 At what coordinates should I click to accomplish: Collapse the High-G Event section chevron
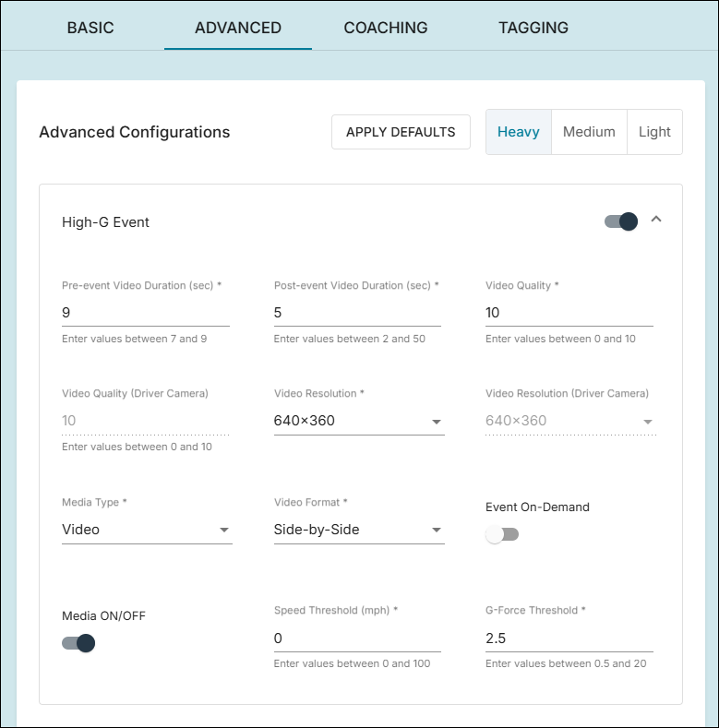coord(656,220)
